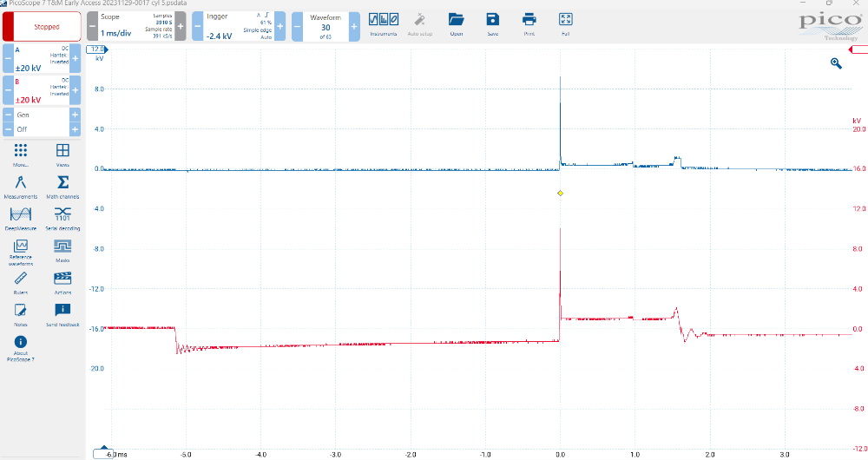Open the Views menu

62,154
